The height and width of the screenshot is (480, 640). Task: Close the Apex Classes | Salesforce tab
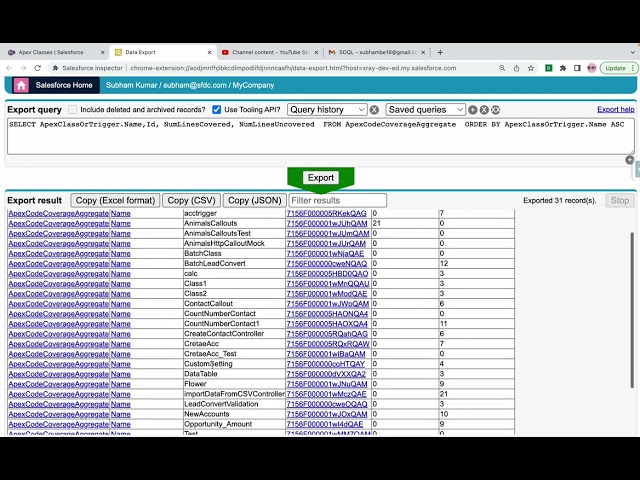coord(102,52)
